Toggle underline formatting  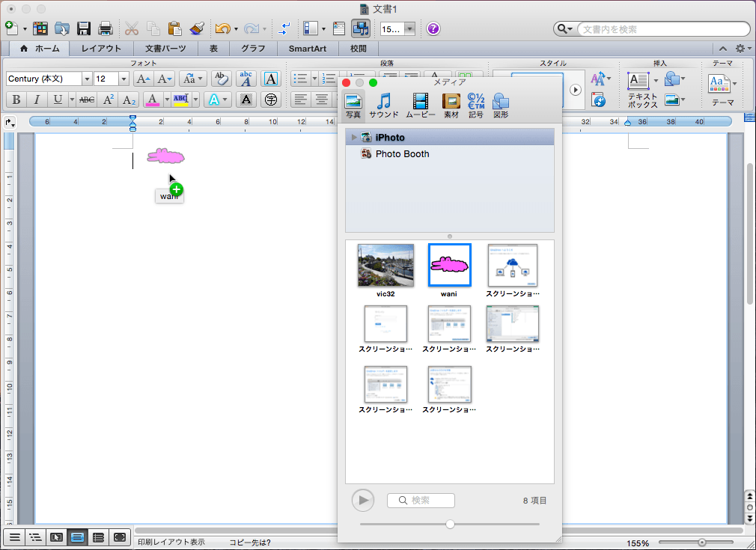pyautogui.click(x=58, y=100)
